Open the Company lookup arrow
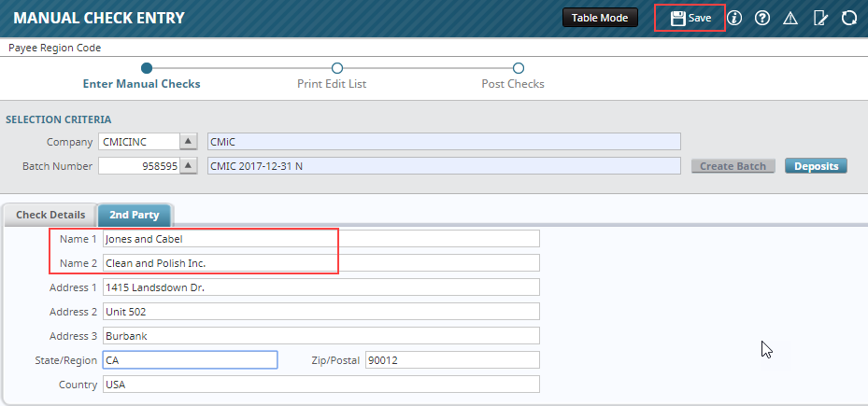Viewport: 868px width, 406px height. click(189, 142)
